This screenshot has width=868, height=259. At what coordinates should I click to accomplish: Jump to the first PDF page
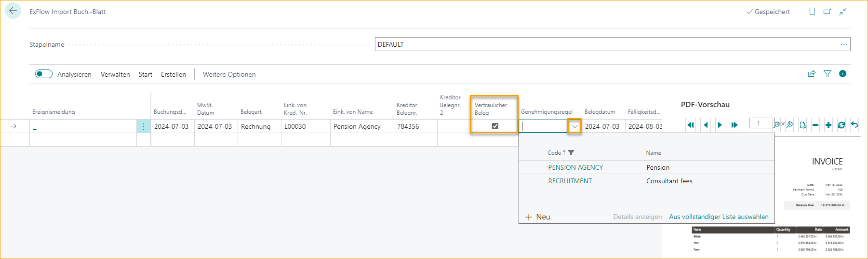click(691, 125)
